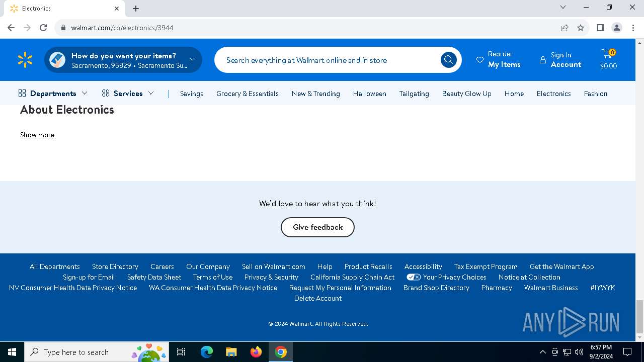
Task: Click the Reorder heart icon
Action: 479,60
